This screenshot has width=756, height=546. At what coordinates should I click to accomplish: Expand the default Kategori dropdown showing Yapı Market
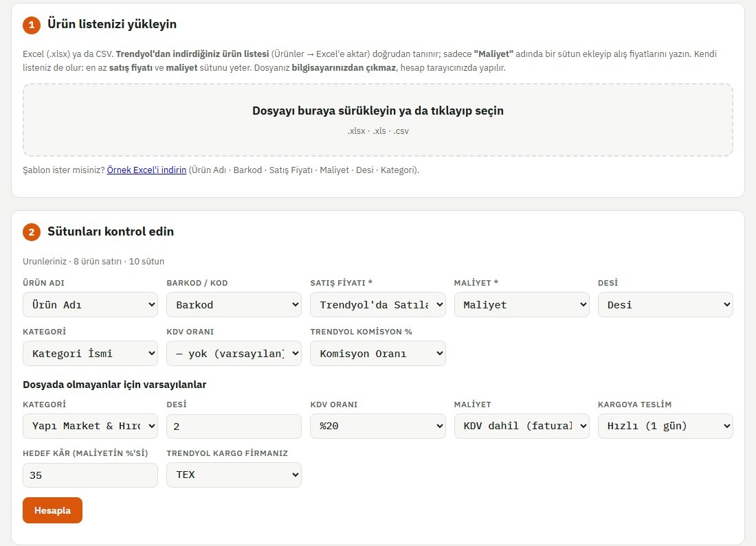(90, 426)
